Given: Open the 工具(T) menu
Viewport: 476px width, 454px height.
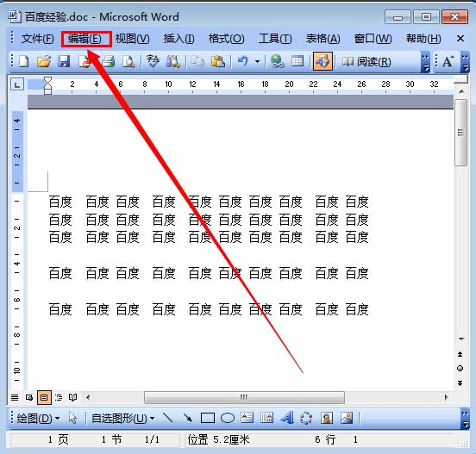Looking at the screenshot, I should (x=275, y=39).
